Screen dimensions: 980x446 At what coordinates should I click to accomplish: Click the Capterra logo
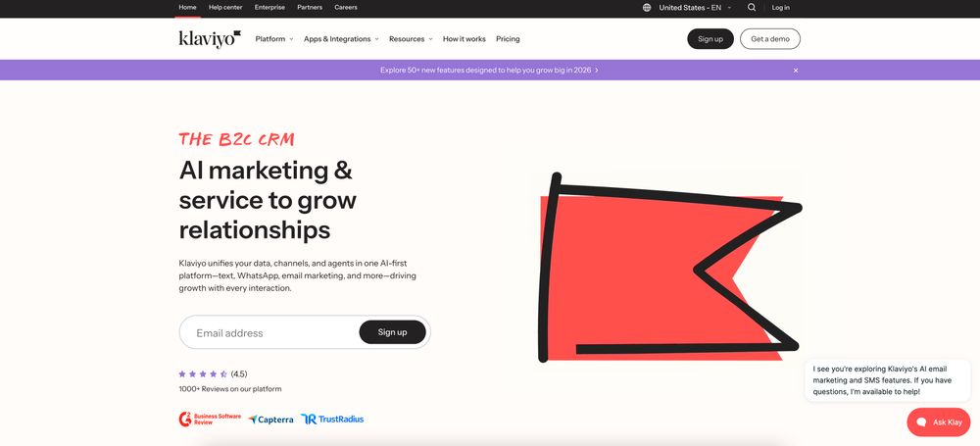pos(270,420)
